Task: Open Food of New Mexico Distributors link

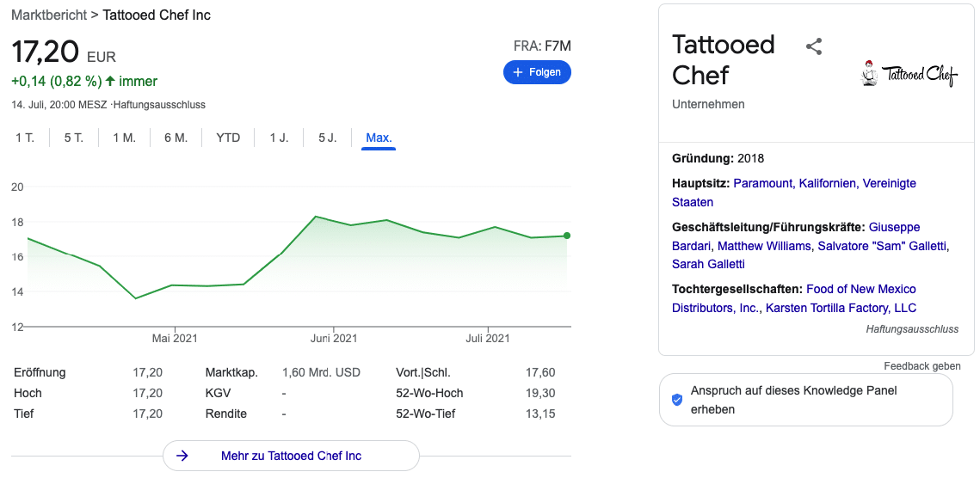Action: coord(794,298)
